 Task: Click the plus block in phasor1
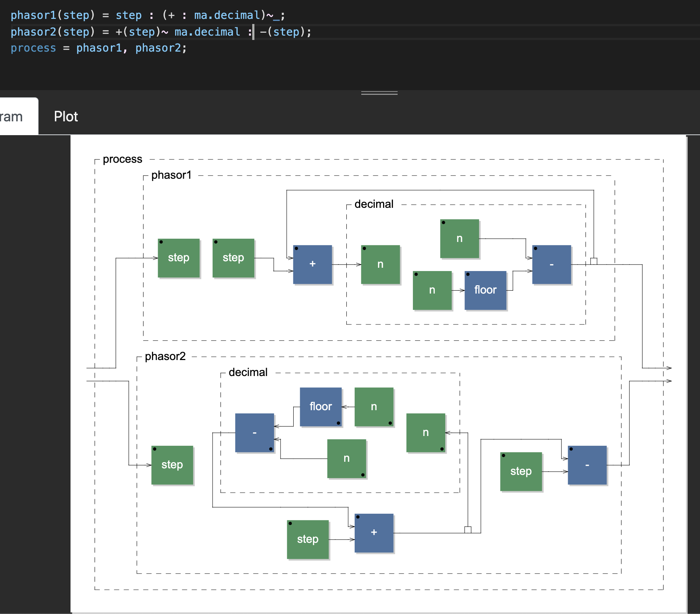(x=313, y=264)
